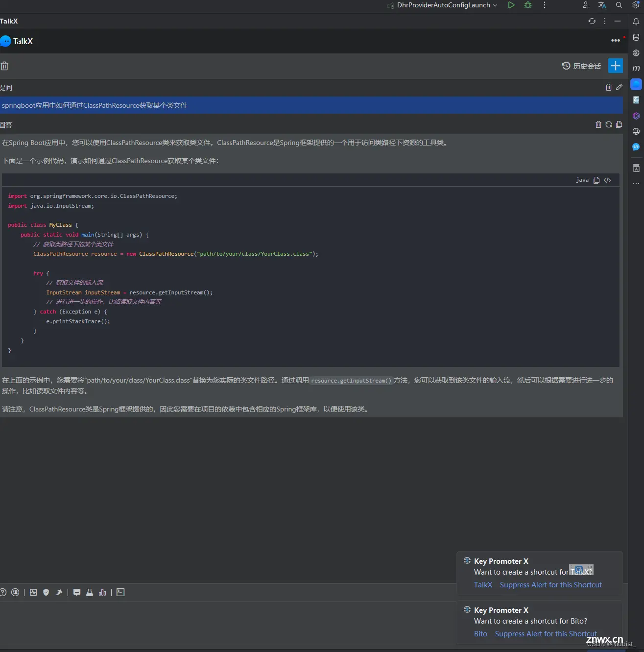Open TalkX header three-dot menu
This screenshot has height=652, width=644.
coord(616,41)
